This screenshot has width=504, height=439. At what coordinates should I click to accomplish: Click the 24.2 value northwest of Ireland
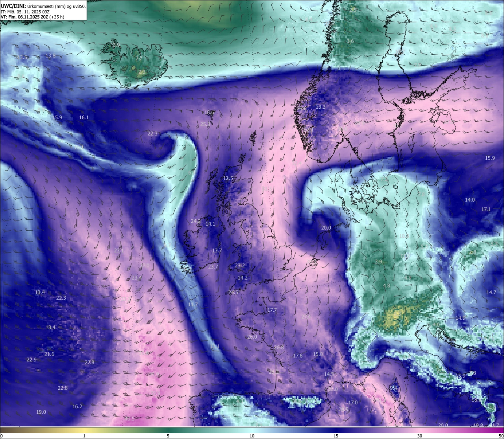(x=196, y=221)
